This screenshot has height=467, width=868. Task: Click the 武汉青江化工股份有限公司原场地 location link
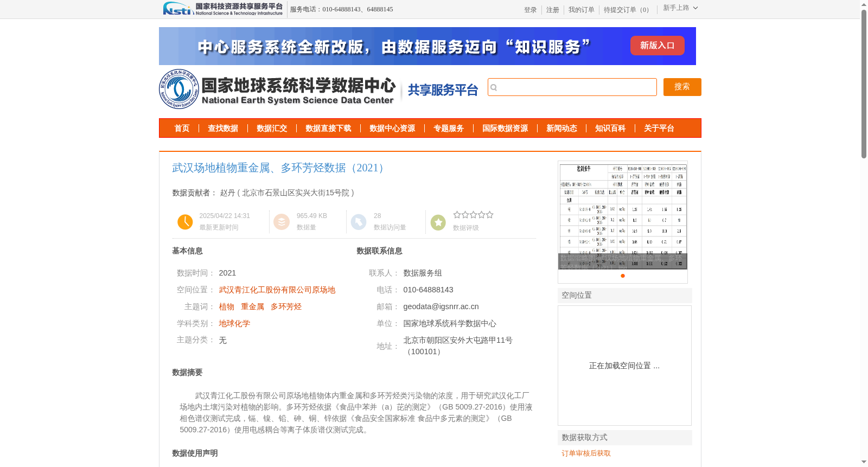[277, 290]
